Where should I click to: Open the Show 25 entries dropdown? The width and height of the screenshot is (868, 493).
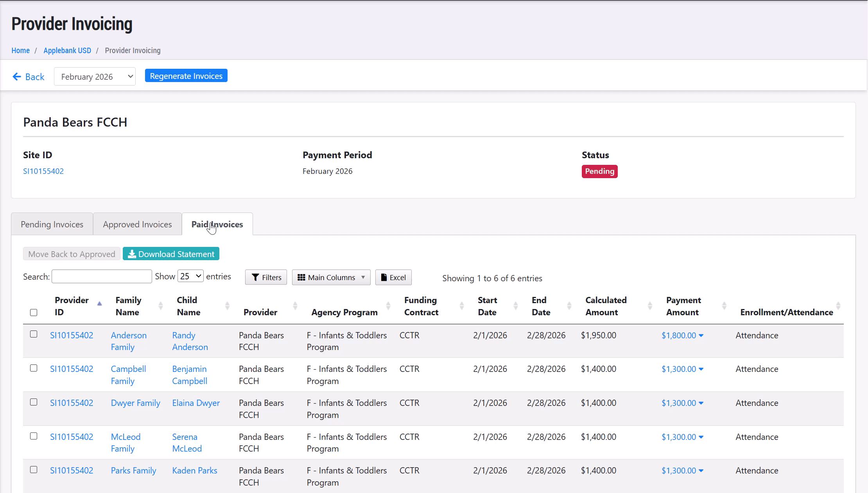(190, 276)
